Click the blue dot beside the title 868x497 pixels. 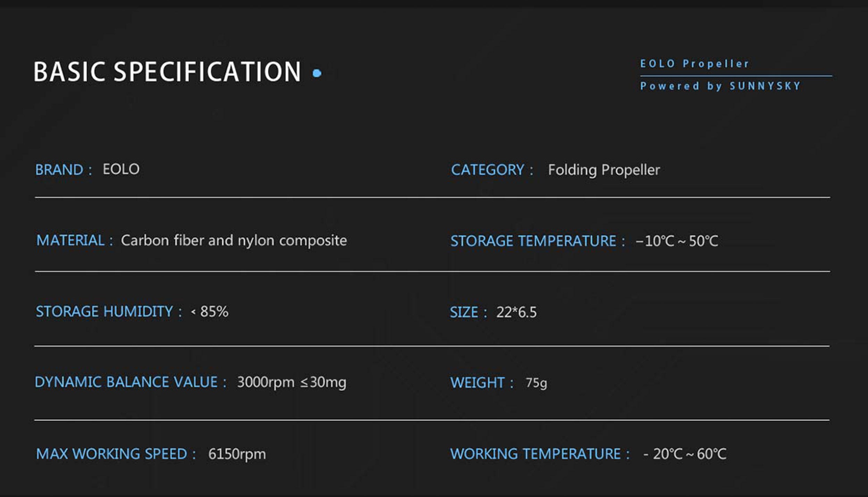click(317, 73)
